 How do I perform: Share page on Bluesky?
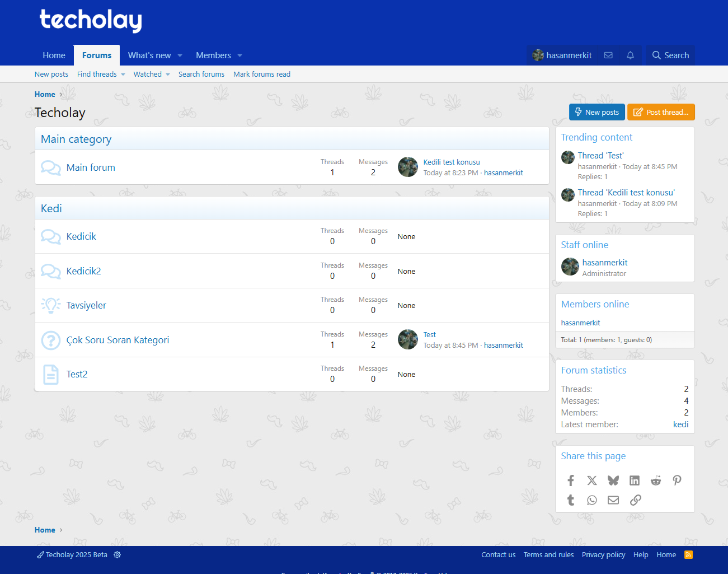[613, 480]
